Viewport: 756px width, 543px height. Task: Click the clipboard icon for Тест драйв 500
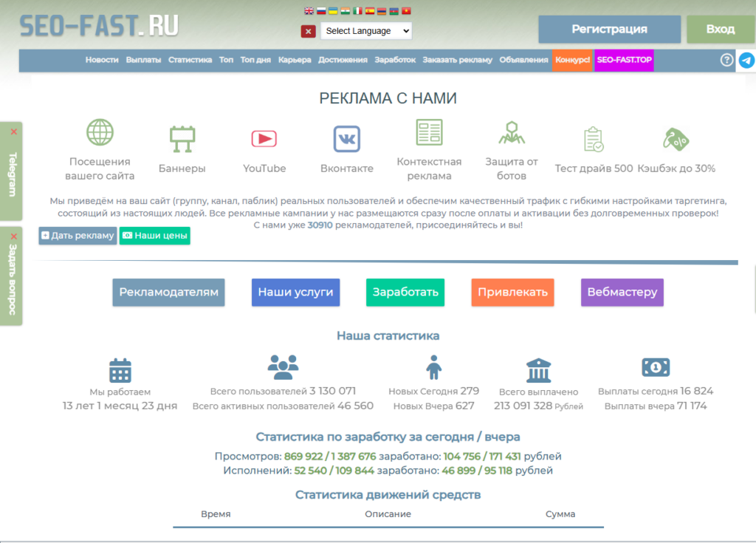pos(594,139)
